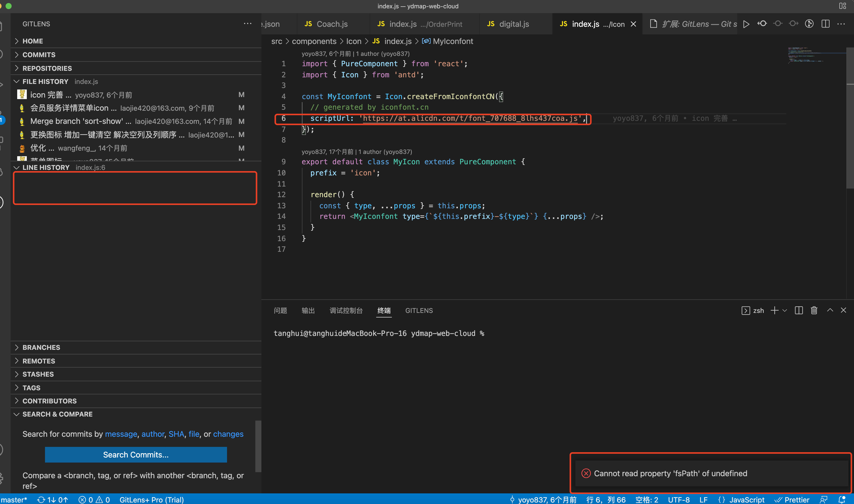Image resolution: width=854 pixels, height=504 pixels.
Task: Expand the COMMITS section in GitLens
Action: pyautogui.click(x=39, y=54)
